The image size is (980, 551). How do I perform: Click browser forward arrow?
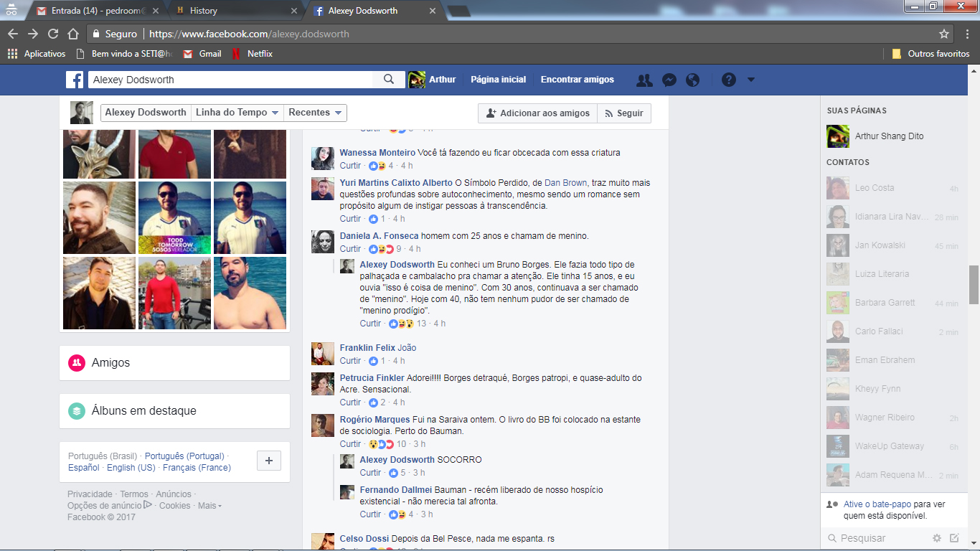tap(33, 34)
